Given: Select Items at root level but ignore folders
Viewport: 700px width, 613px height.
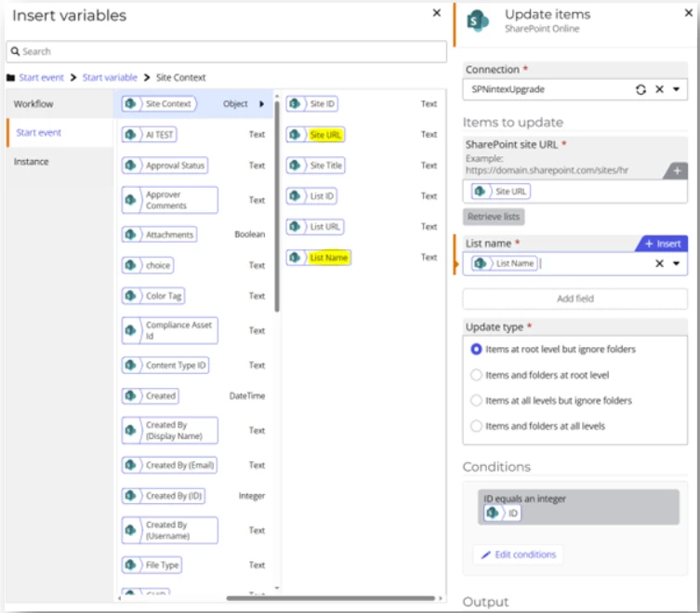Looking at the screenshot, I should [476, 350].
